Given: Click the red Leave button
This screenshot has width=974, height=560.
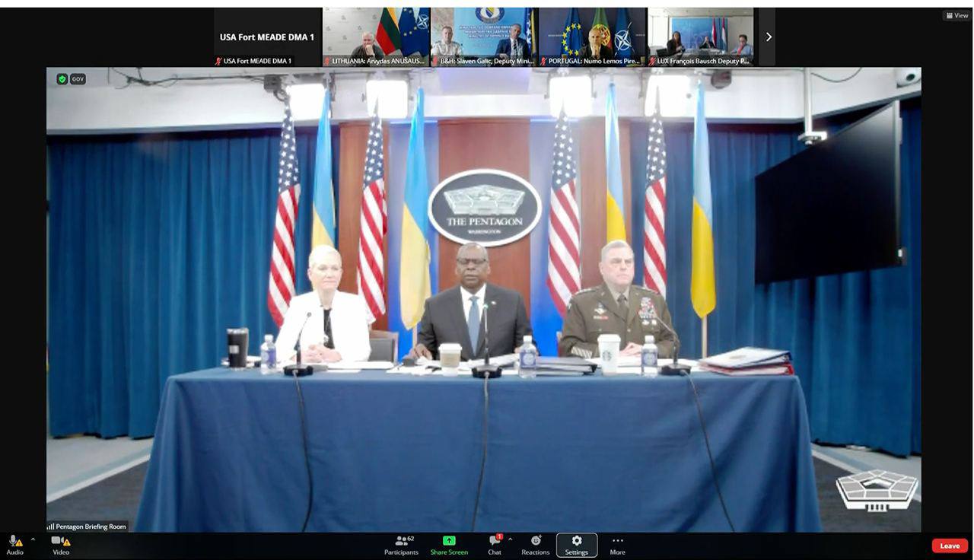Looking at the screenshot, I should [x=950, y=546].
